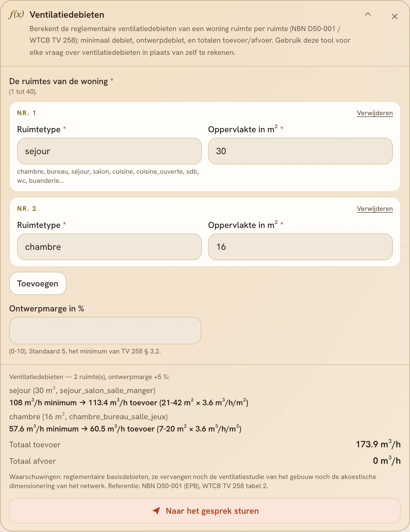Click the NR. 1 room card label
410x532 pixels.
(27, 113)
